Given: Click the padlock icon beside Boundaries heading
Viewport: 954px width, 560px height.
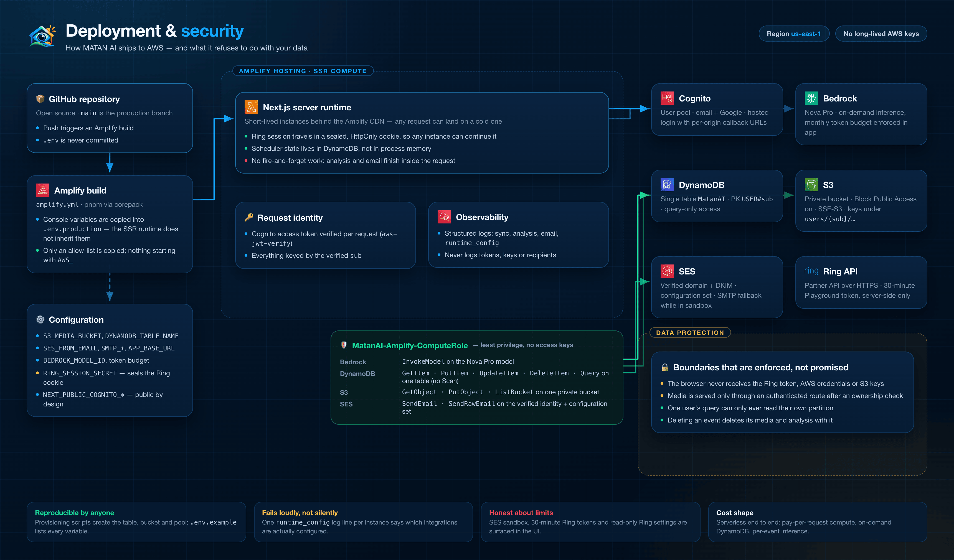Looking at the screenshot, I should pyautogui.click(x=664, y=367).
